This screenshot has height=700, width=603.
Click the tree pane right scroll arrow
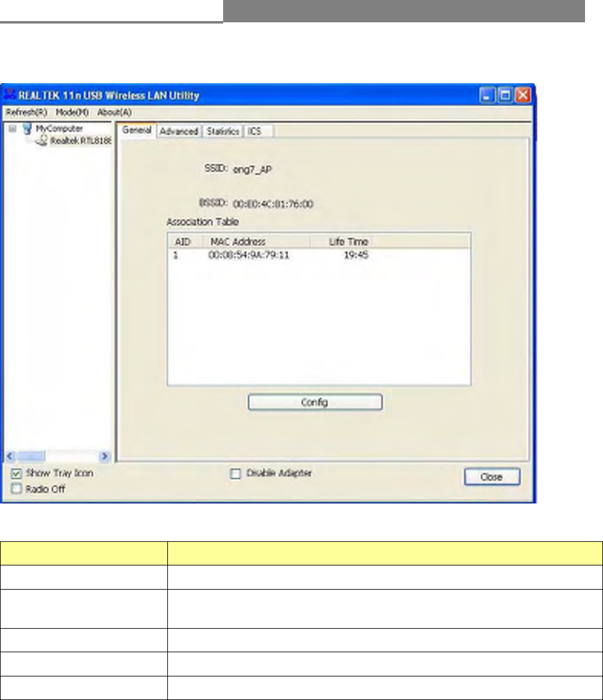[105, 456]
